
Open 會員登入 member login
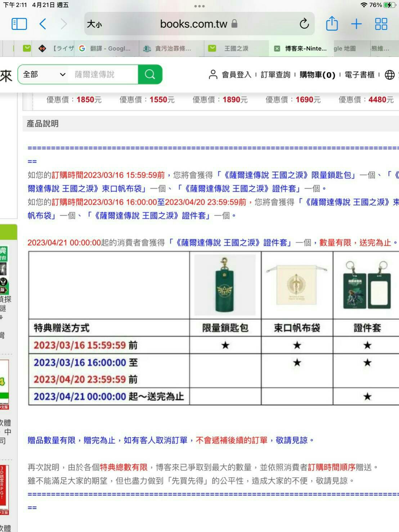[230, 75]
